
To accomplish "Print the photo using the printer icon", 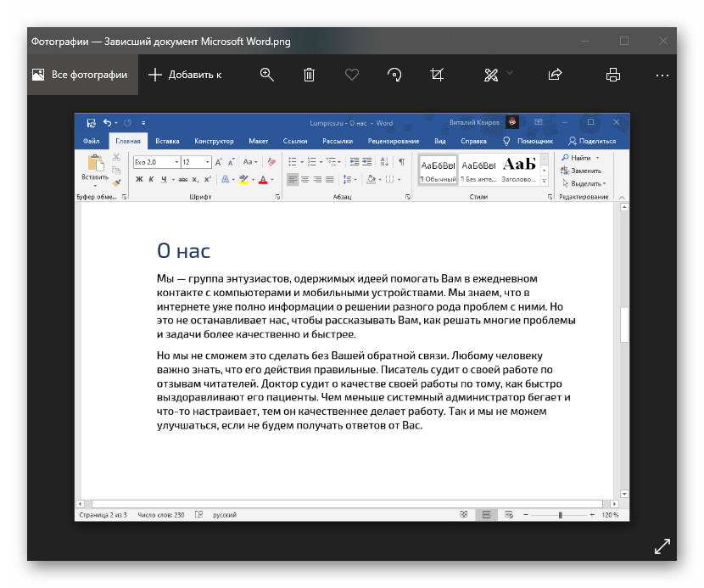I will 613,75.
